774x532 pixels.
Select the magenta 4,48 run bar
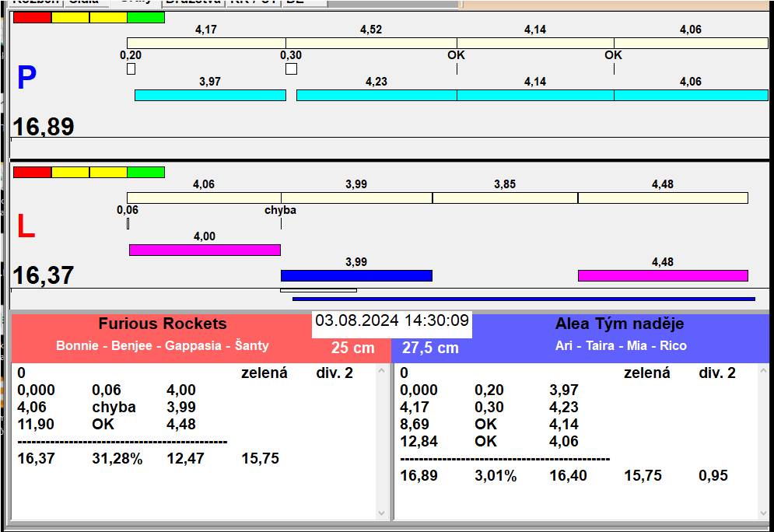(662, 275)
